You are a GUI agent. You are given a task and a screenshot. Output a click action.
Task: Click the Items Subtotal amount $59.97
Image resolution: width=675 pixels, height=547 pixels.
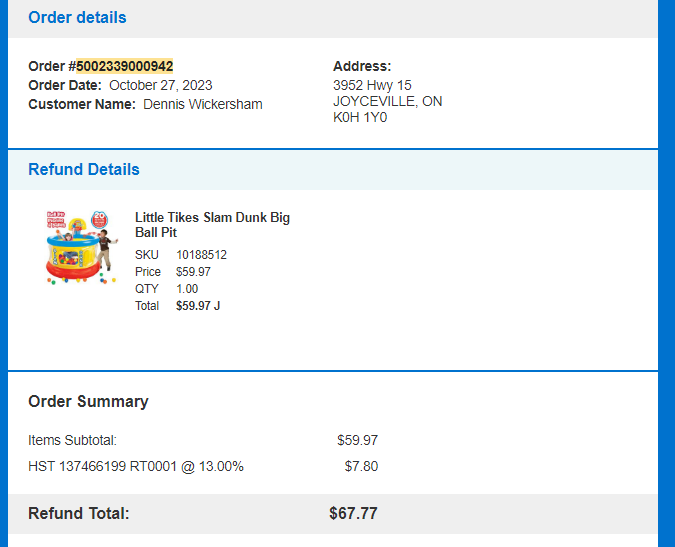(357, 440)
